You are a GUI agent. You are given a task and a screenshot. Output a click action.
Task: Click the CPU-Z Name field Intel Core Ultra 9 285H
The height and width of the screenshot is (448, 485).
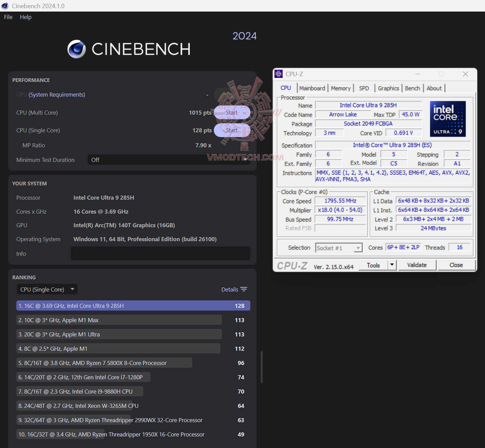(368, 105)
